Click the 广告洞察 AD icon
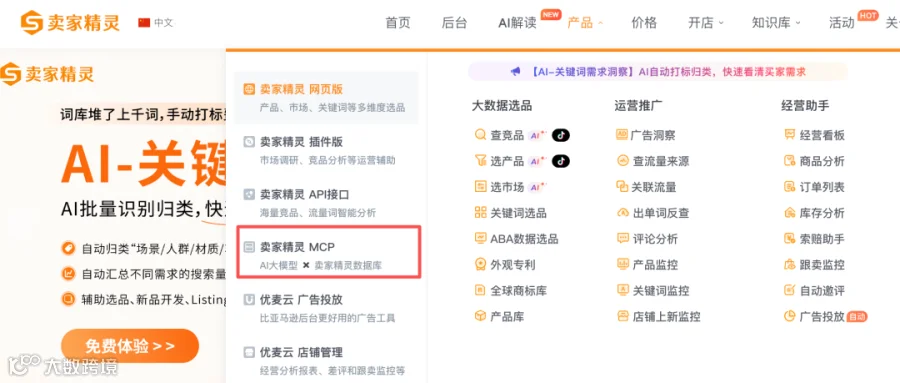 (622, 135)
